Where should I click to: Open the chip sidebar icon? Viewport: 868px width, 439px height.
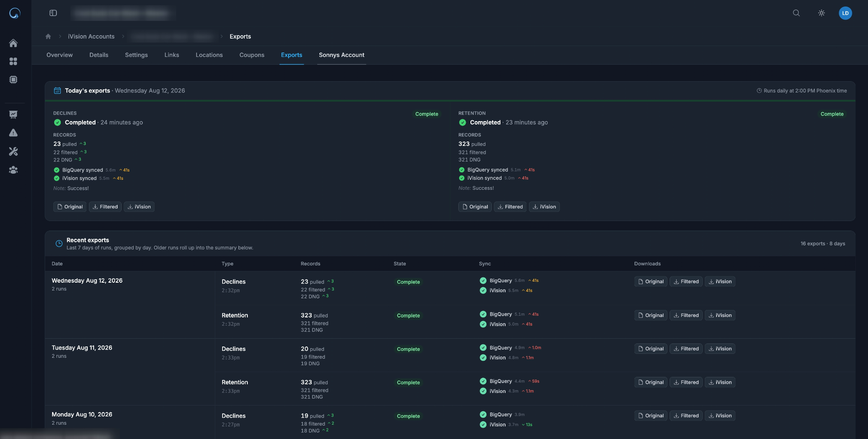[13, 79]
